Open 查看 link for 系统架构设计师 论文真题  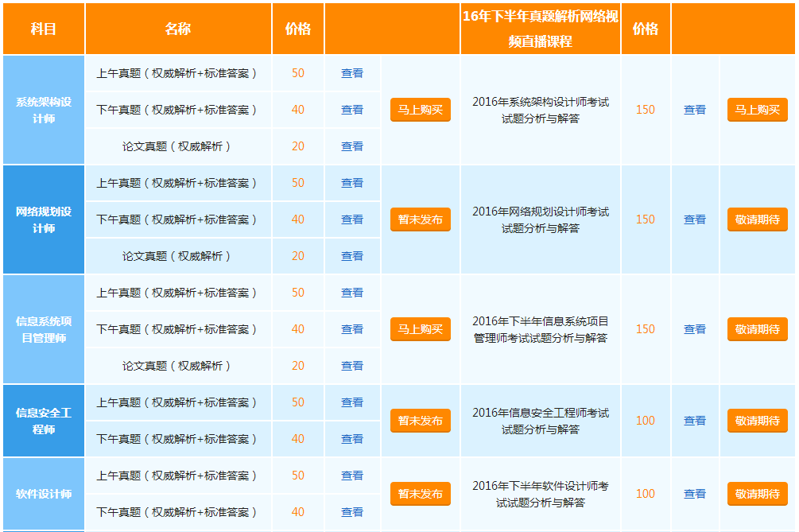pos(352,146)
